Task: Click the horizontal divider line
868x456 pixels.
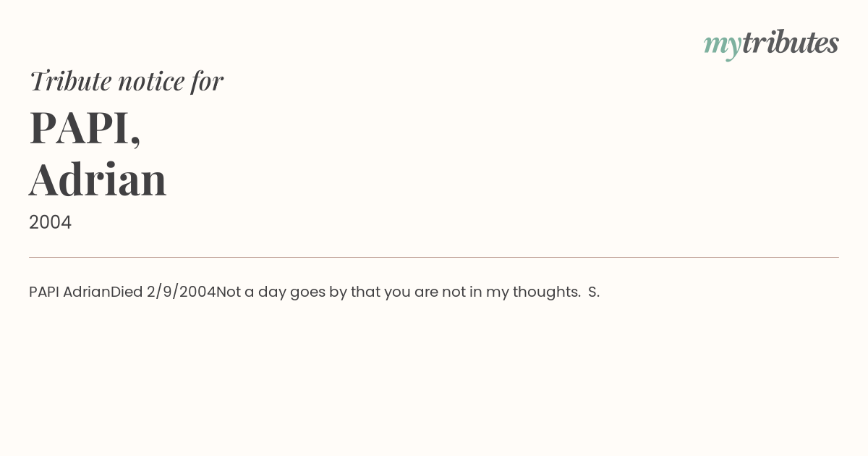Action: (x=434, y=257)
